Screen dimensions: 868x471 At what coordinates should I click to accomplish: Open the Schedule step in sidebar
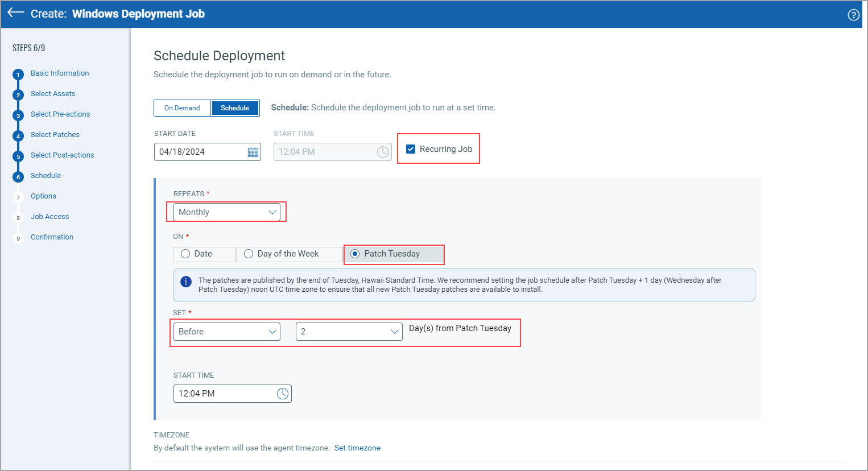46,176
